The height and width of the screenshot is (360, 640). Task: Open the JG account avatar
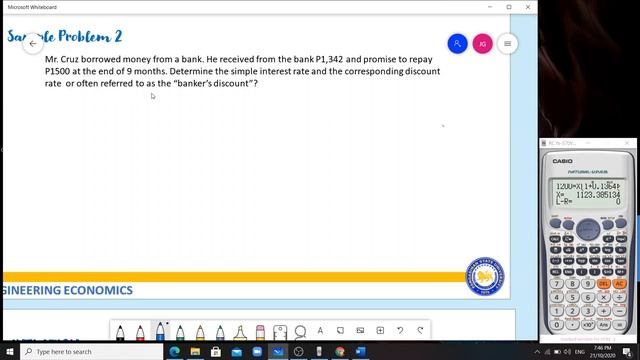pos(482,44)
